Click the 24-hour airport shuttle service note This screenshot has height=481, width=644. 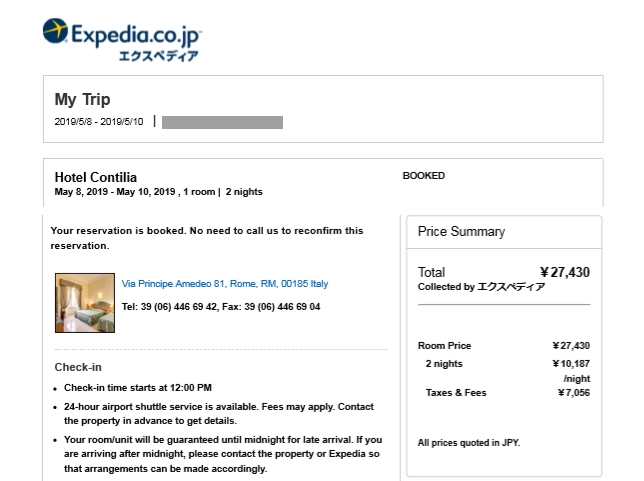pos(219,414)
